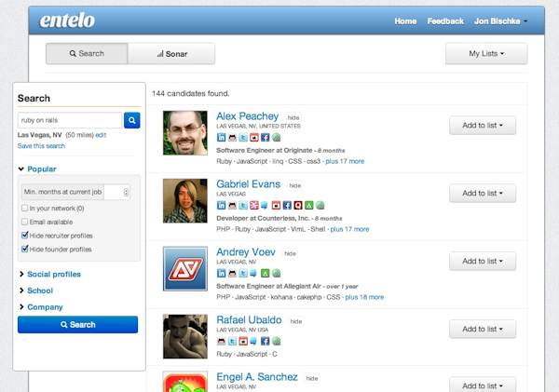Open Rafael Ubaldo's profile name link

(x=249, y=319)
